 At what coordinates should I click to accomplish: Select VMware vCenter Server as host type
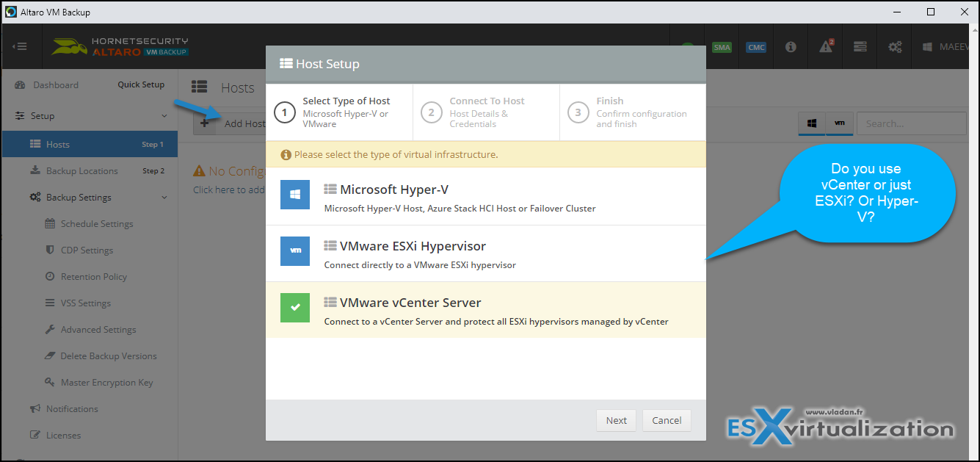pyautogui.click(x=486, y=310)
